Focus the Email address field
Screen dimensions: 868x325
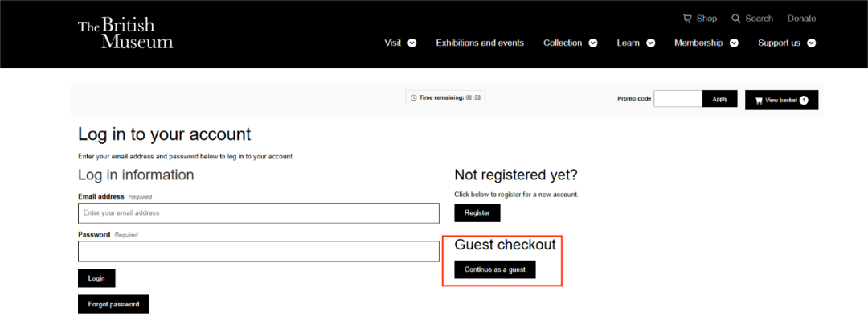click(x=258, y=212)
